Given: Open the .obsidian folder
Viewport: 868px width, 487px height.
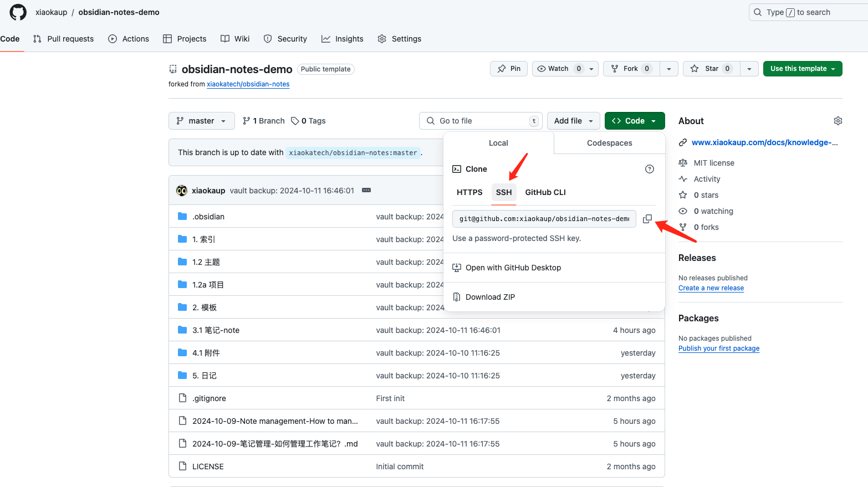Looking at the screenshot, I should [208, 217].
